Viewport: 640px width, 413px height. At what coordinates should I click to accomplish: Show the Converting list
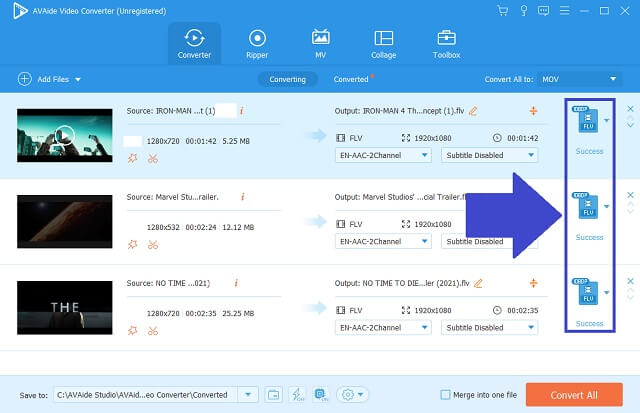coord(287,79)
